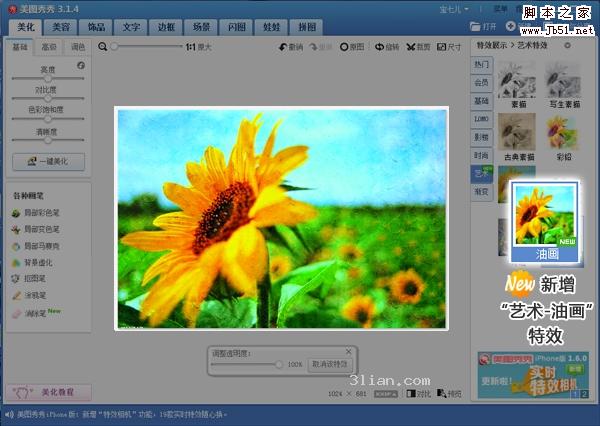
Task: Adjust the zoom slider handle
Action: tap(114, 47)
